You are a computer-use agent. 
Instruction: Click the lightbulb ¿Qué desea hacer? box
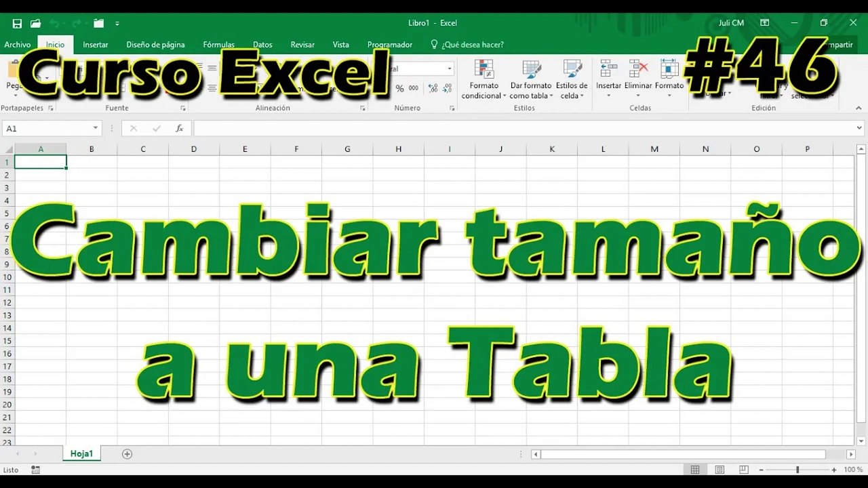[467, 45]
